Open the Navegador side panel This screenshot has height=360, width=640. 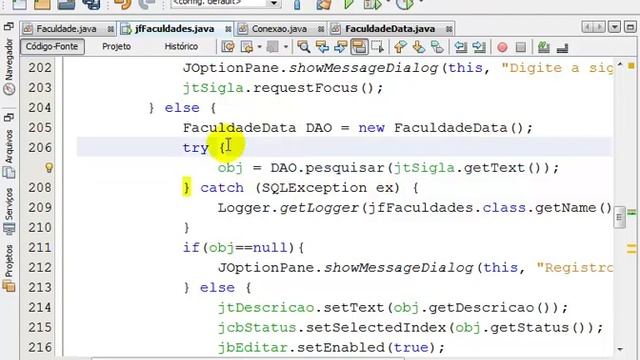tap(9, 67)
